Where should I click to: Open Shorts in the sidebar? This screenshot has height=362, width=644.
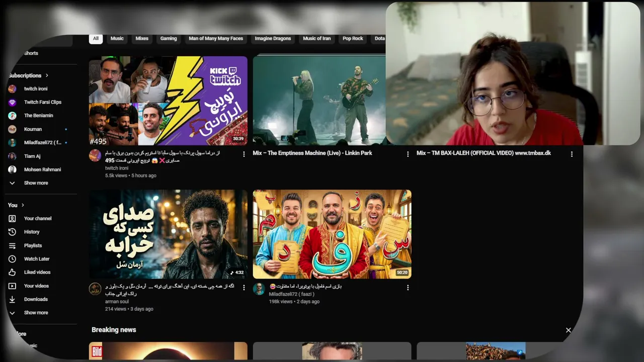pyautogui.click(x=31, y=53)
